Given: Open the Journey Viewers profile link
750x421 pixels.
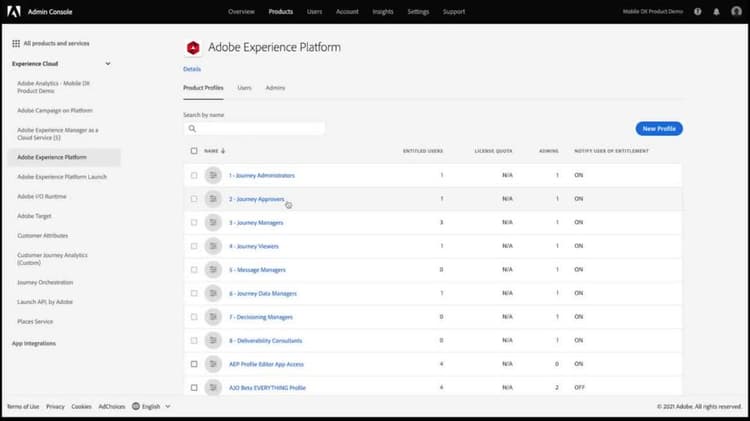Looking at the screenshot, I should coord(254,246).
